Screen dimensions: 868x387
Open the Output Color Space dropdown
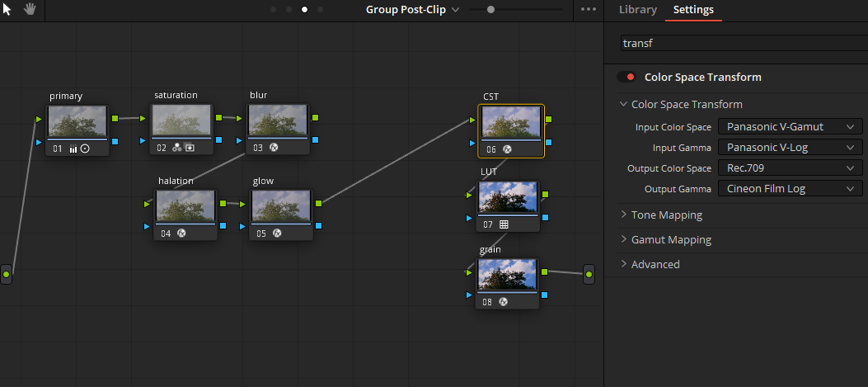click(790, 168)
